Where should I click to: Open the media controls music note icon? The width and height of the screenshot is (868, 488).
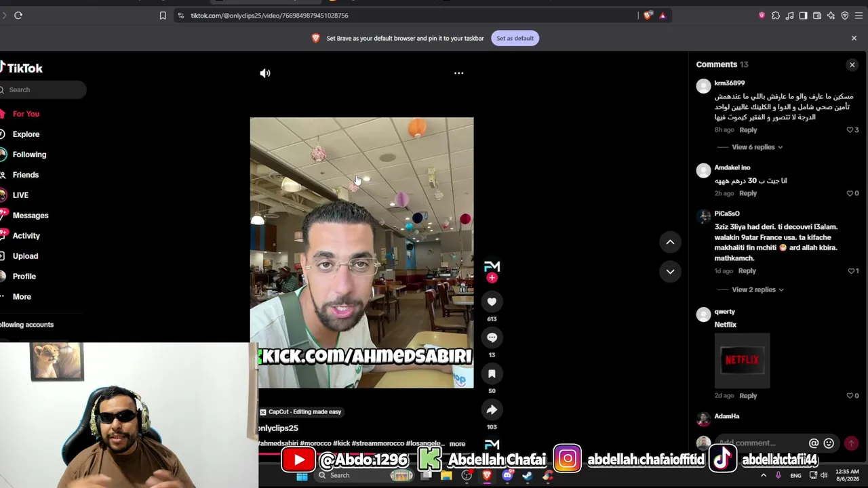click(789, 16)
